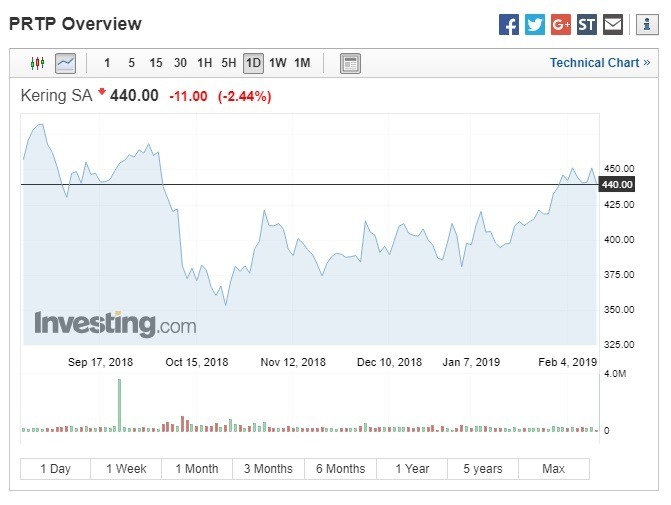
Task: Show Max range
Action: pyautogui.click(x=554, y=469)
